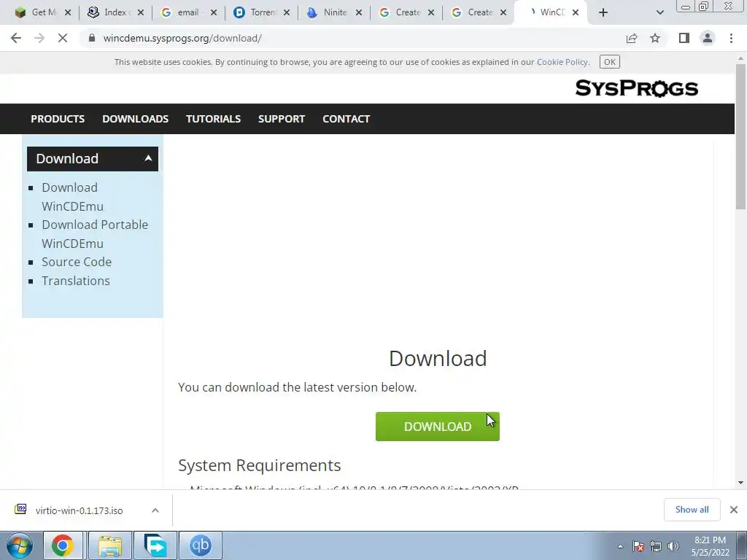Open a new browser tab
747x560 pixels.
(603, 12)
